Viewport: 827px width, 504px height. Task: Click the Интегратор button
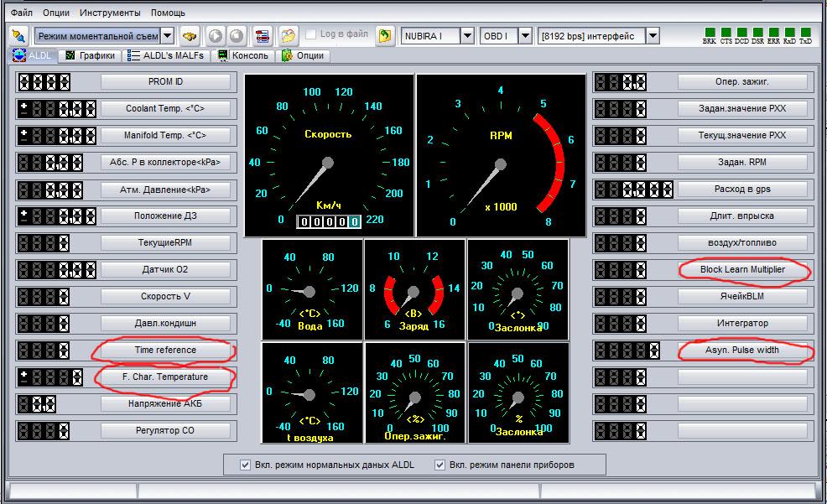[x=742, y=323]
